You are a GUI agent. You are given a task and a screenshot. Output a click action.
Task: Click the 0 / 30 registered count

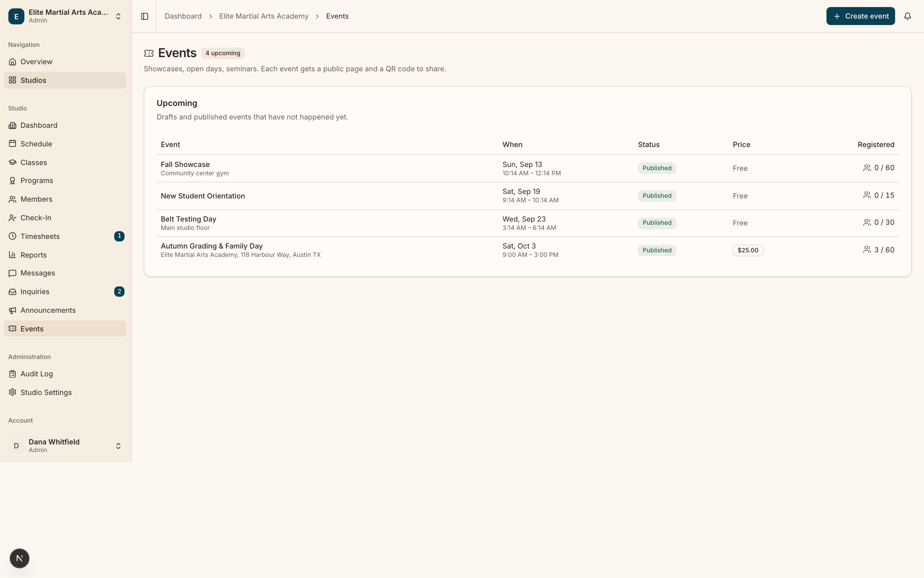point(884,223)
